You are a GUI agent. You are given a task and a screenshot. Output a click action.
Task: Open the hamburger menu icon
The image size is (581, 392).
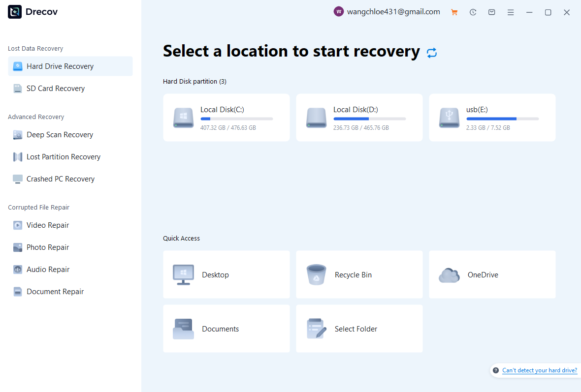pyautogui.click(x=511, y=12)
